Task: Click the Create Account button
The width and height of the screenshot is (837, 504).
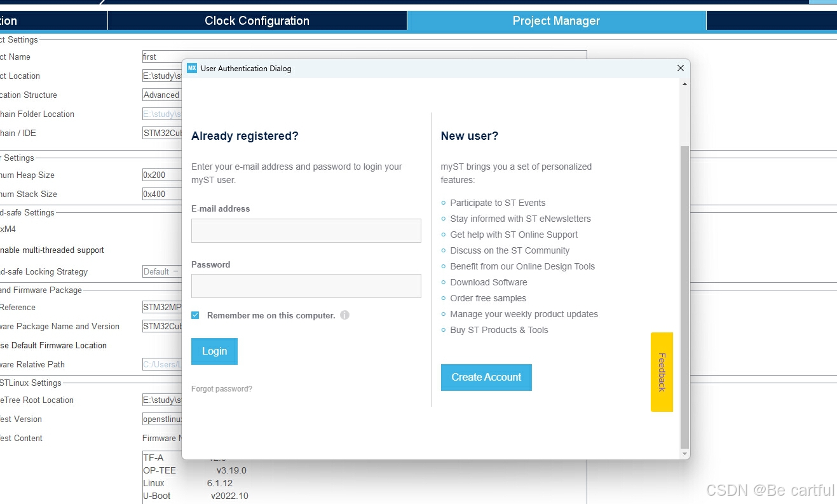Action: 486,378
